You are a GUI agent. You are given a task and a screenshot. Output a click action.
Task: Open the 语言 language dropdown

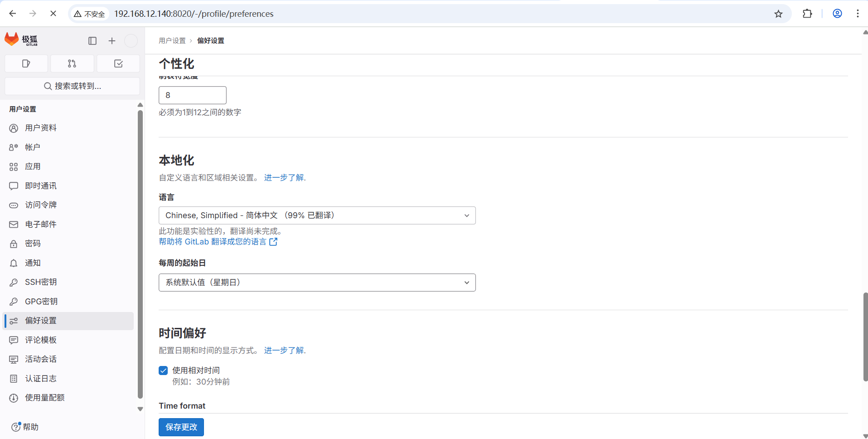coord(317,215)
